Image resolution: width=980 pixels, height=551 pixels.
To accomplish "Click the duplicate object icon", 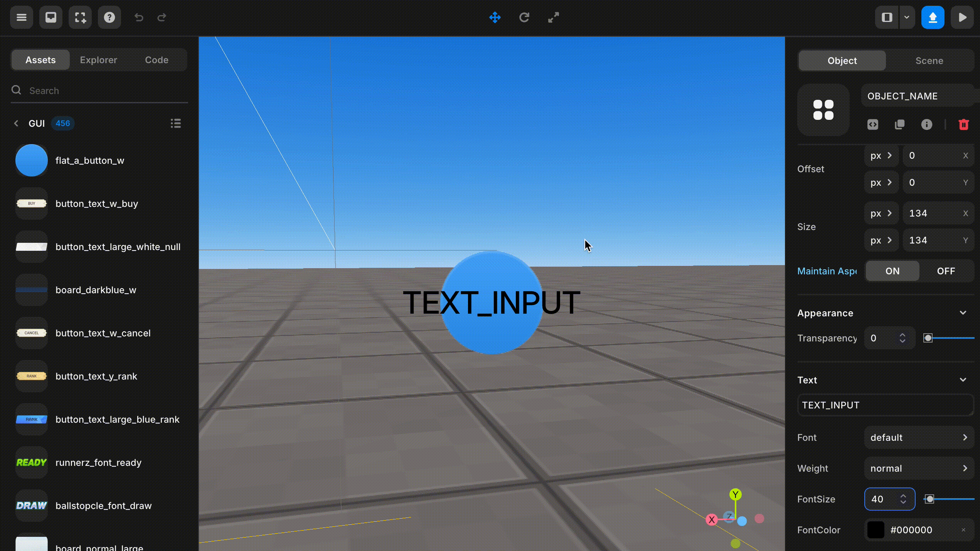I will [x=900, y=124].
